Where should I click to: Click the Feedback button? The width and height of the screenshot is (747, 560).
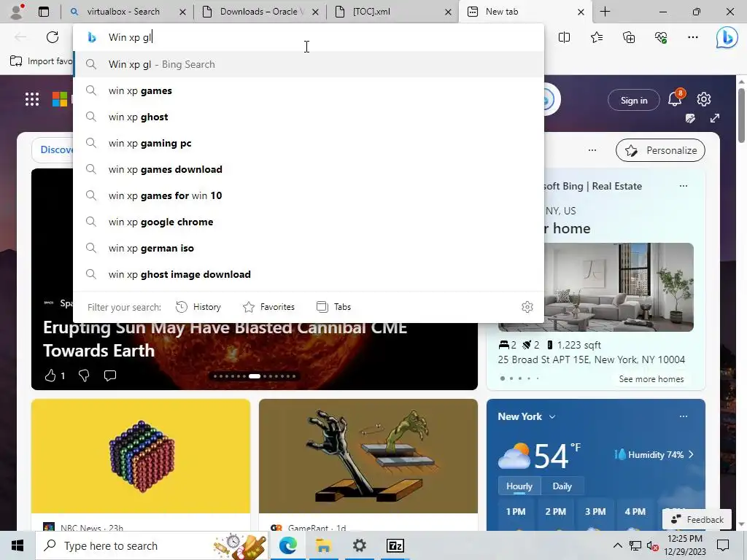pyautogui.click(x=697, y=519)
